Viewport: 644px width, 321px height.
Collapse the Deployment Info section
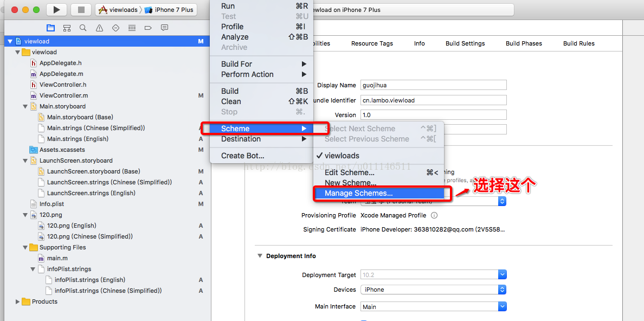260,255
